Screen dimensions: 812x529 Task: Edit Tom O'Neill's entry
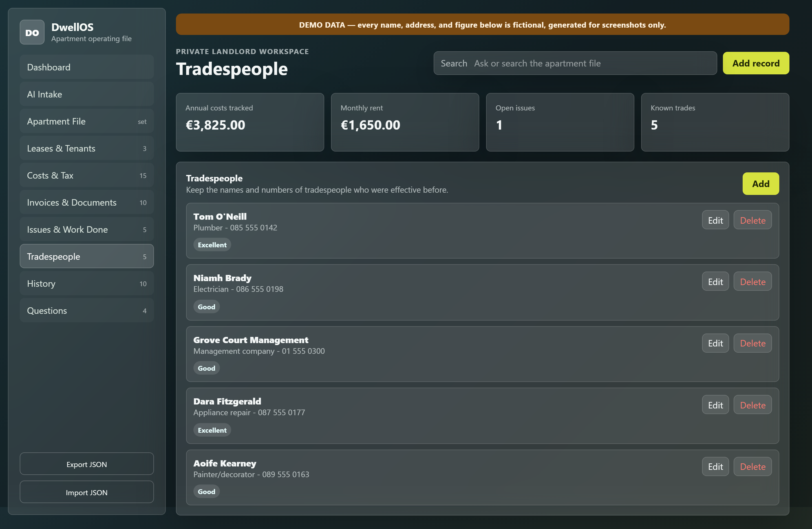[716, 220]
